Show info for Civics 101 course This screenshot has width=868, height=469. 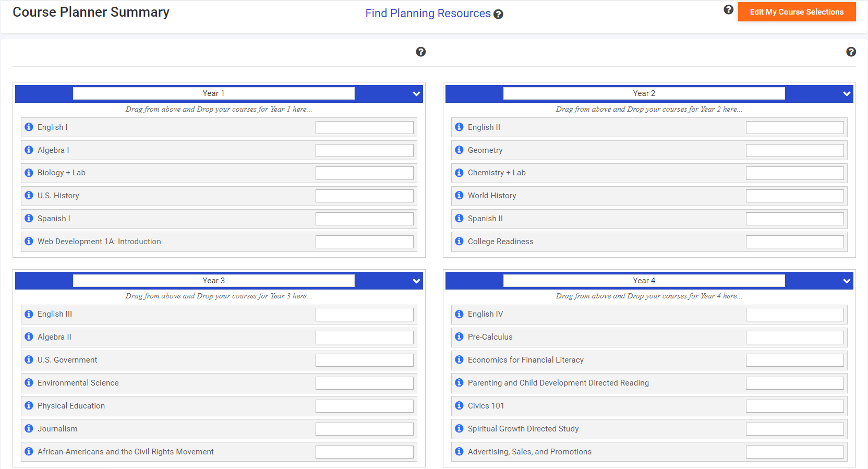click(460, 405)
